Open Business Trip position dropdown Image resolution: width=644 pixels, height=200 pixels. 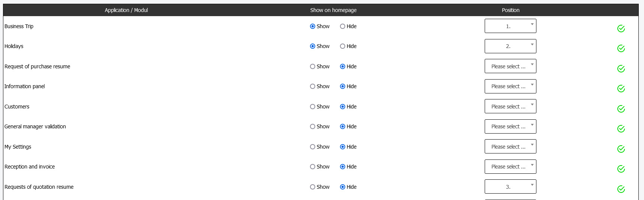[x=510, y=26]
